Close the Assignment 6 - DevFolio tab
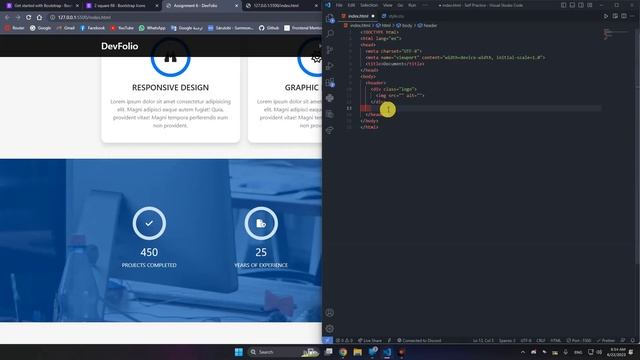Viewport: 640px width, 360px height. tap(236, 6)
